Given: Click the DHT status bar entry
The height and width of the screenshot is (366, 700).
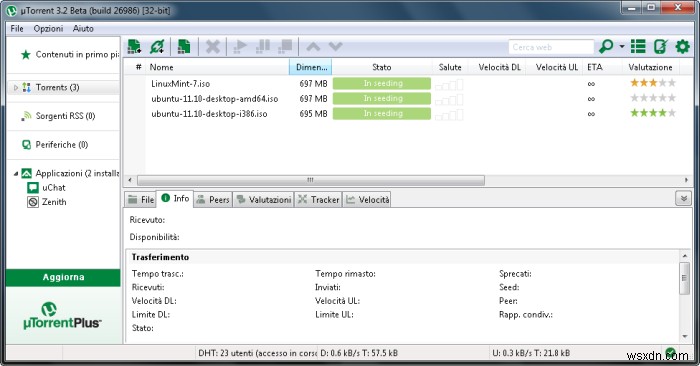Looking at the screenshot, I should pyautogui.click(x=257, y=353).
